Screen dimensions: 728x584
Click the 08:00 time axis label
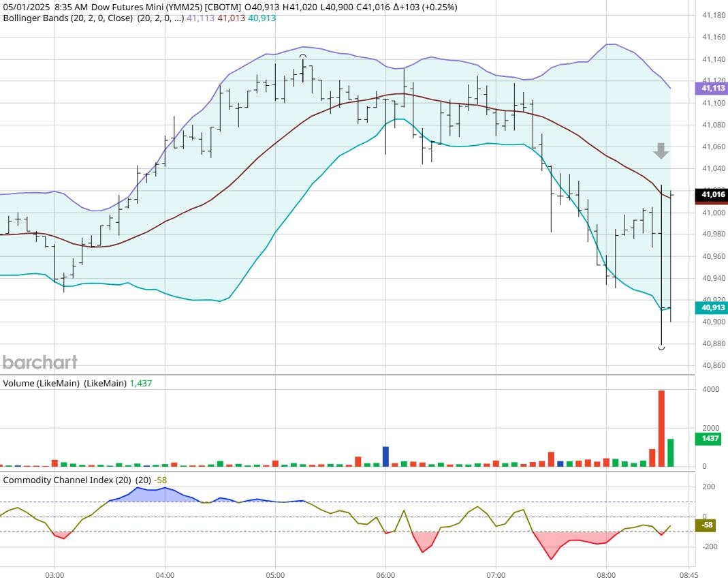coord(606,575)
